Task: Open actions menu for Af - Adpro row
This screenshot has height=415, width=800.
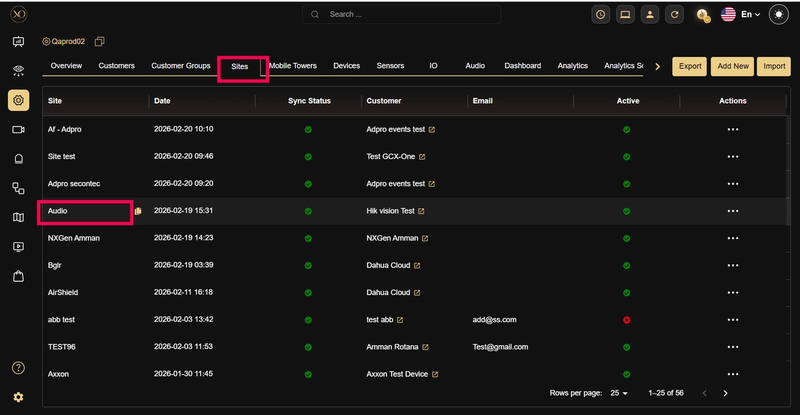Action: [733, 130]
